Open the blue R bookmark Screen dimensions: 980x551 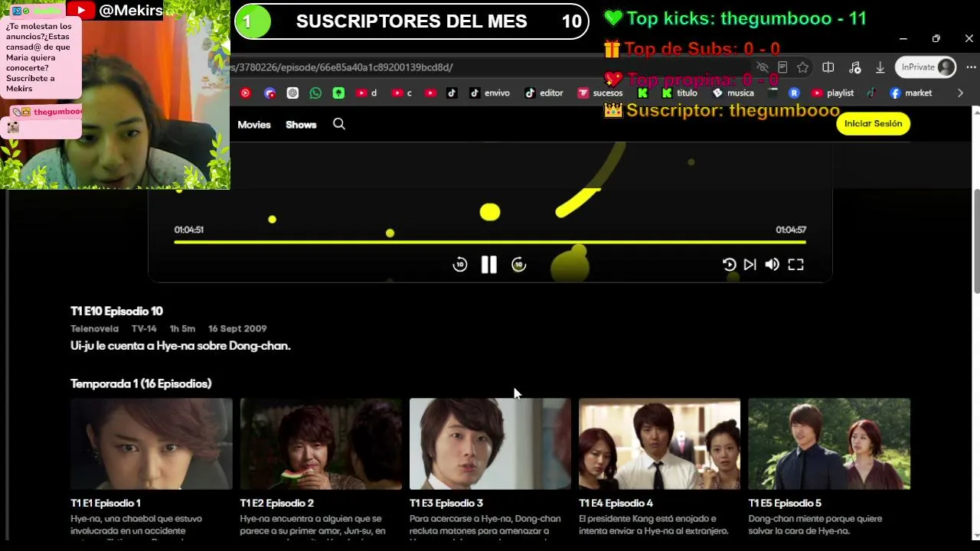pyautogui.click(x=794, y=93)
